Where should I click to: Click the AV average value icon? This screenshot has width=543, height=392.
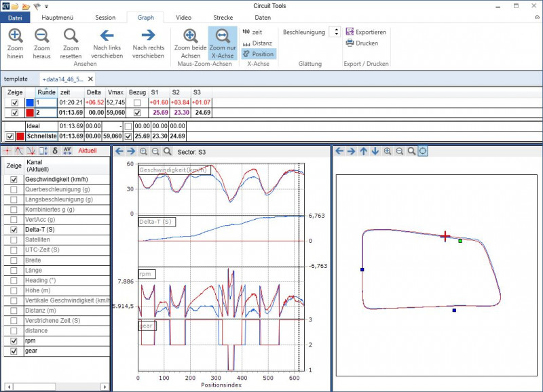coord(67,151)
